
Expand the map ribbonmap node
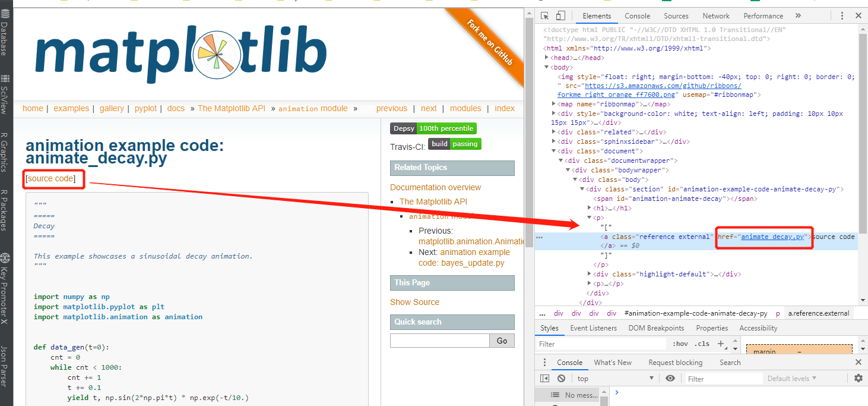coord(554,104)
